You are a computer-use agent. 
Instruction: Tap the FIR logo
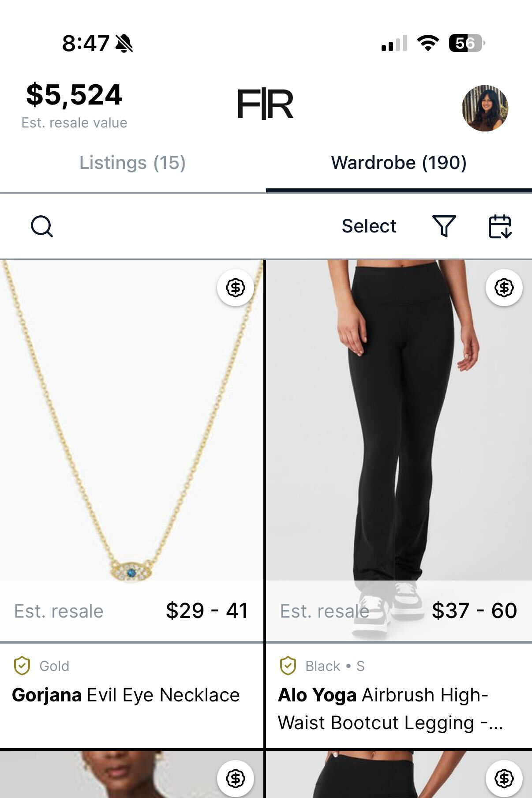pos(265,104)
